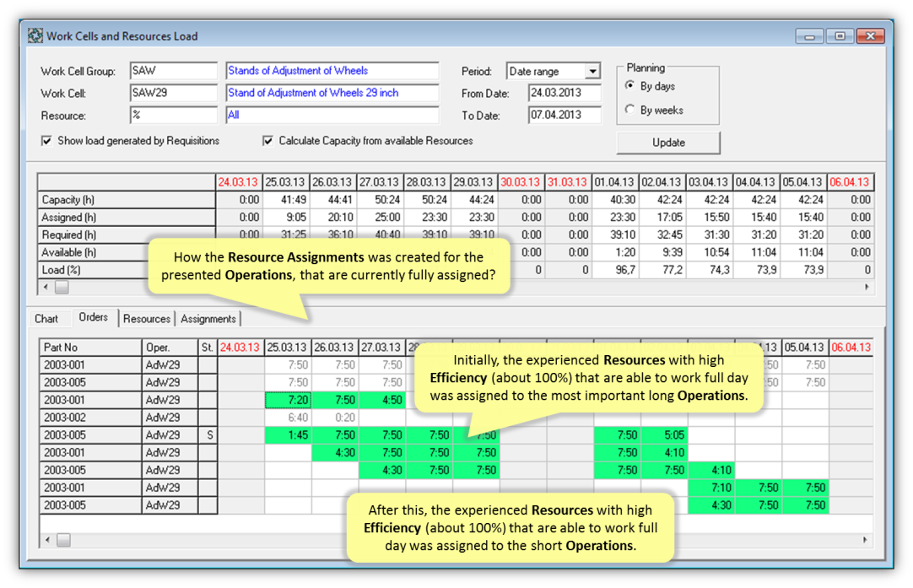Click the Part No column header
The width and height of the screenshot is (913, 588).
point(91,348)
